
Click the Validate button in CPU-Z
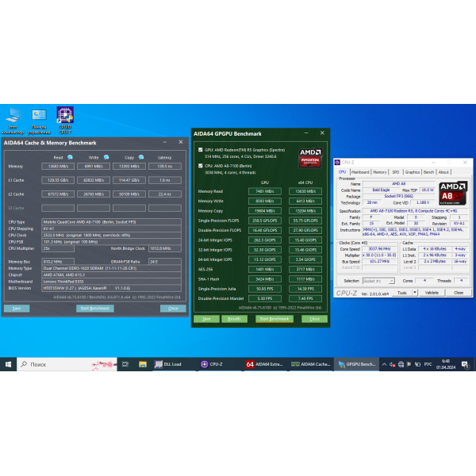432,293
